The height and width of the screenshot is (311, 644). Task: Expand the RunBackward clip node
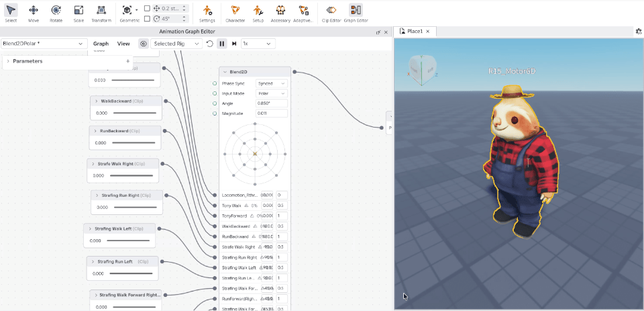pyautogui.click(x=95, y=131)
